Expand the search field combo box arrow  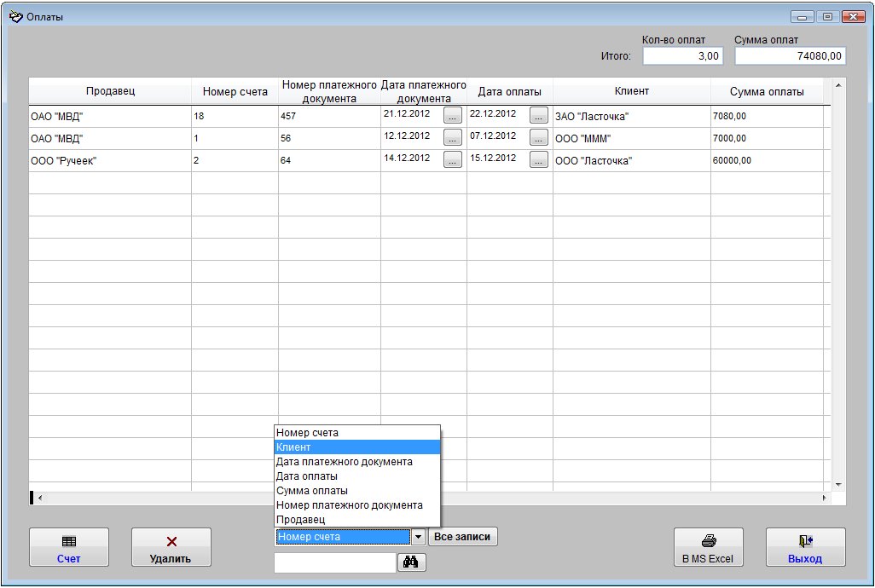[418, 537]
